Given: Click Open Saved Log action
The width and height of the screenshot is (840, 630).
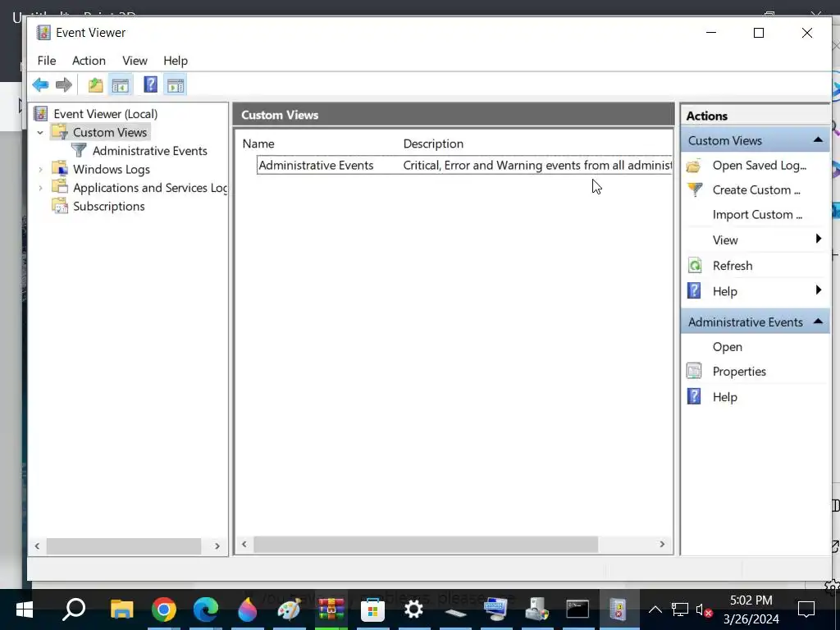Looking at the screenshot, I should pos(759,166).
